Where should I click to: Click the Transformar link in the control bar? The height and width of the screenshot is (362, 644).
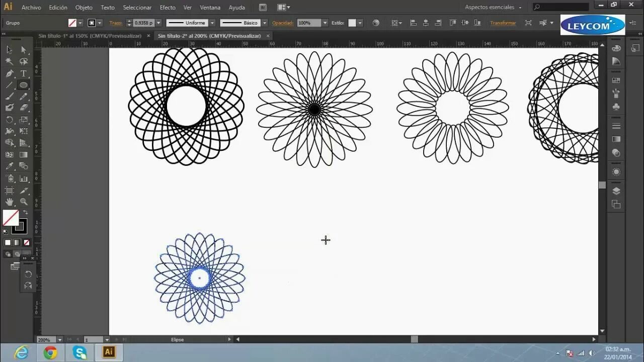pyautogui.click(x=503, y=23)
